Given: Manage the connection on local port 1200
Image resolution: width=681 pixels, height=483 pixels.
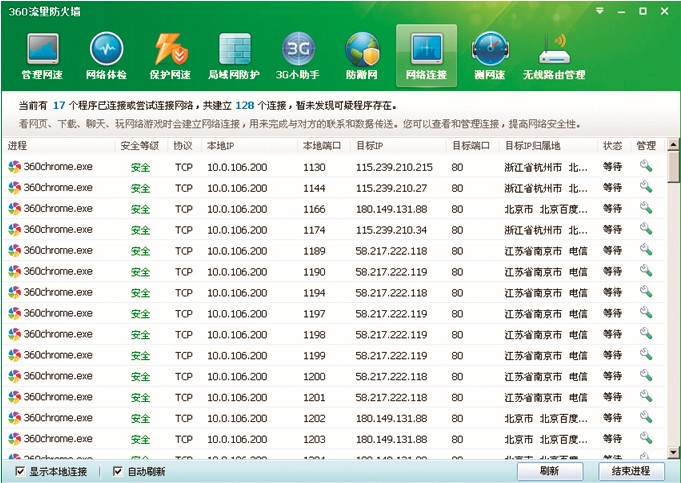Looking at the screenshot, I should (646, 375).
